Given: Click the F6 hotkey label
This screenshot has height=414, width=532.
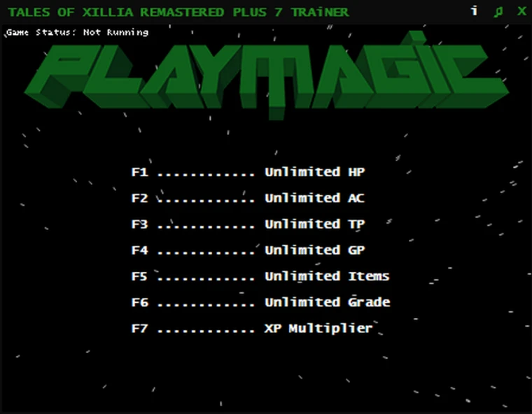Looking at the screenshot, I should coord(140,302).
